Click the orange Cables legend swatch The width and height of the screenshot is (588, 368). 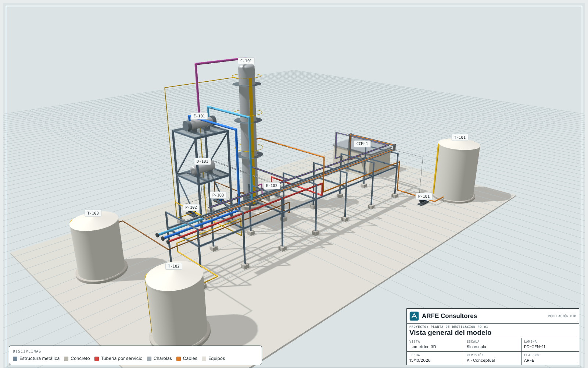pyautogui.click(x=179, y=359)
